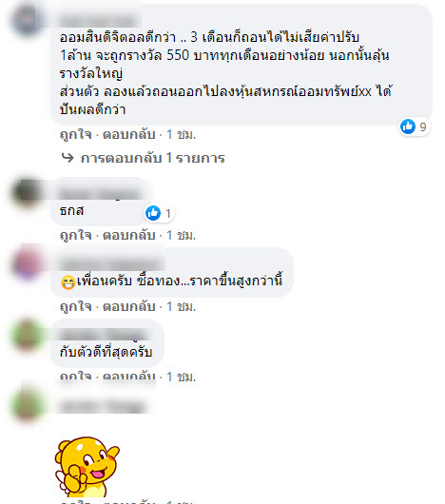Viewport: 445px width, 504px height.
Task: Click the yellow dinosaur thumbs-up sticker
Action: [x=87, y=466]
